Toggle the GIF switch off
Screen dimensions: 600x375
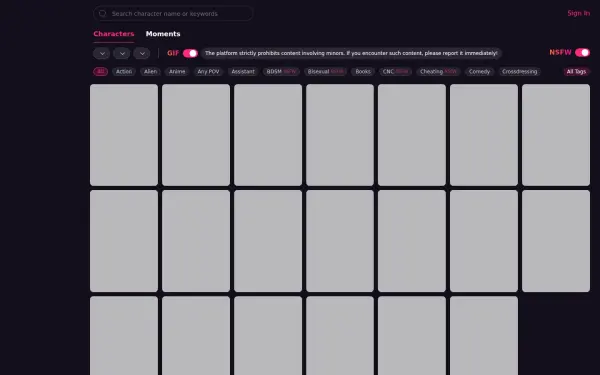point(190,53)
